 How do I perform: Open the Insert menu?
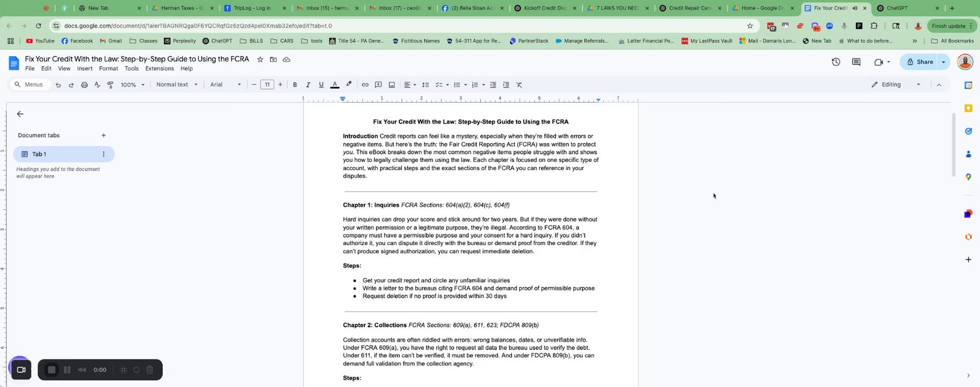point(84,69)
